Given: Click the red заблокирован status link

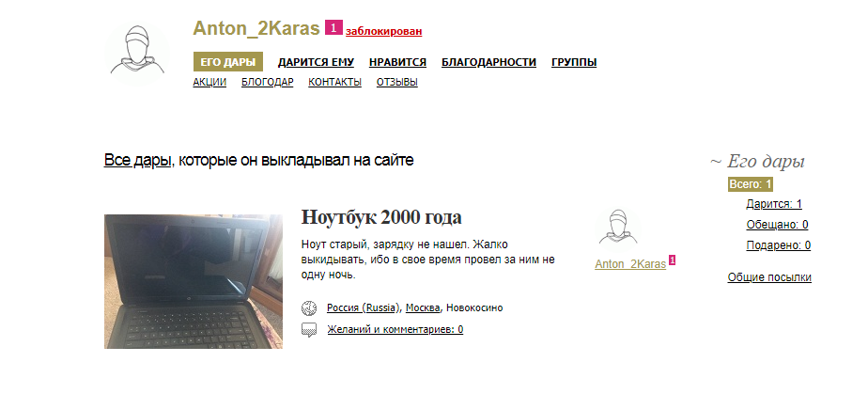Looking at the screenshot, I should (x=383, y=32).
